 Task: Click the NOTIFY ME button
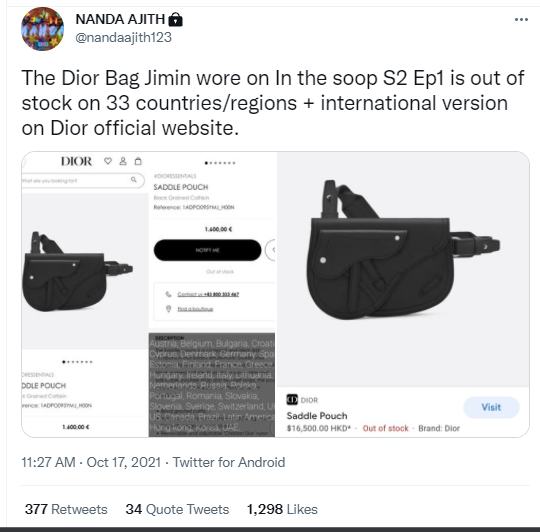207,250
